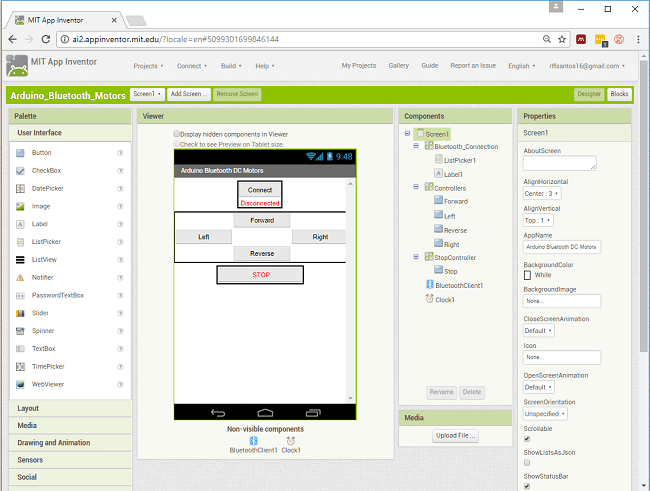Image resolution: width=650 pixels, height=491 pixels.
Task: Click the Clock1 icon below the viewer
Action: tap(288, 440)
